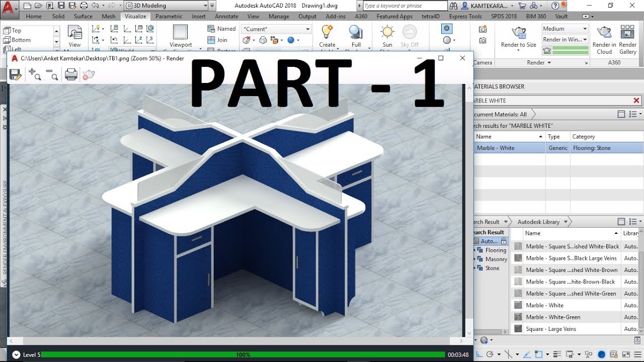Open the Parametric ribbon tab
Image resolution: width=644 pixels, height=362 pixels.
(169, 16)
